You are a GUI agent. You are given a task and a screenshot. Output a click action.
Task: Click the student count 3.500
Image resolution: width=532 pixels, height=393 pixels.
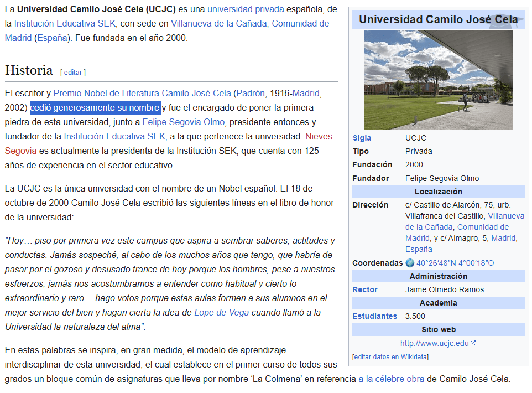[415, 316]
